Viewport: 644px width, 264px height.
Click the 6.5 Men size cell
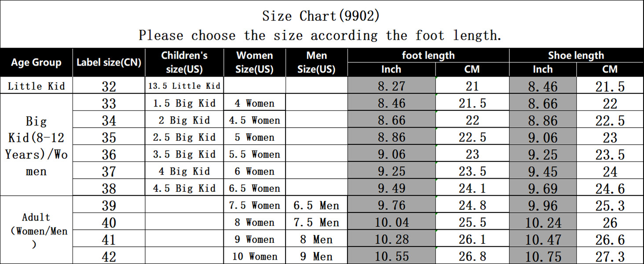pyautogui.click(x=317, y=205)
